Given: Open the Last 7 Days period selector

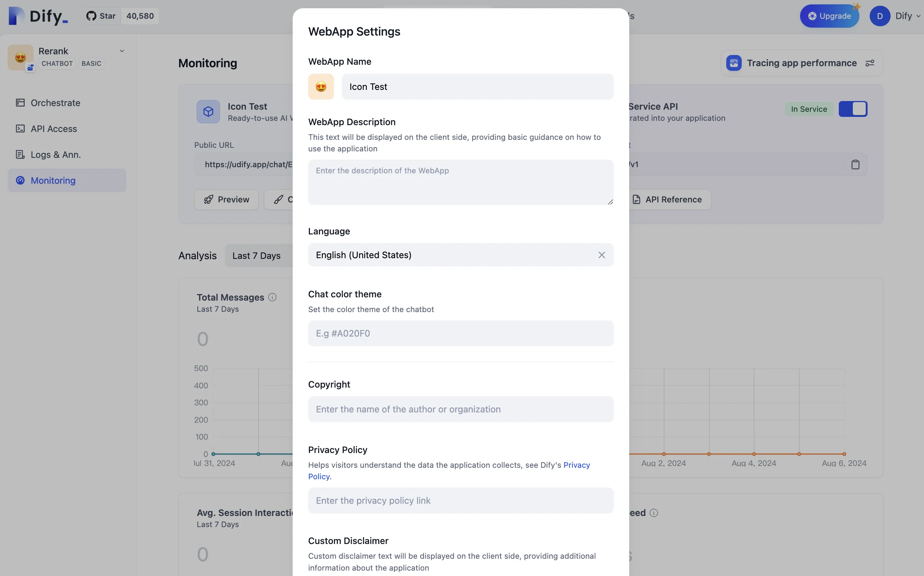Looking at the screenshot, I should pyautogui.click(x=257, y=256).
